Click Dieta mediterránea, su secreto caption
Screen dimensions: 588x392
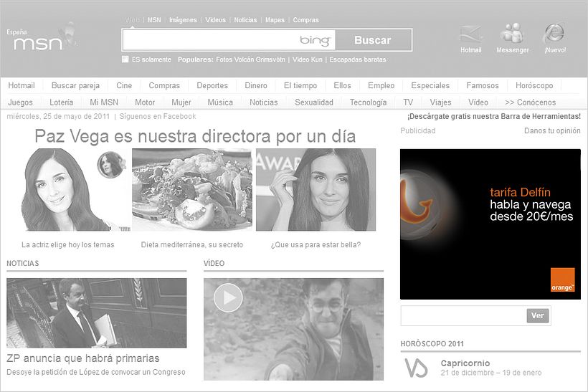[x=192, y=244]
